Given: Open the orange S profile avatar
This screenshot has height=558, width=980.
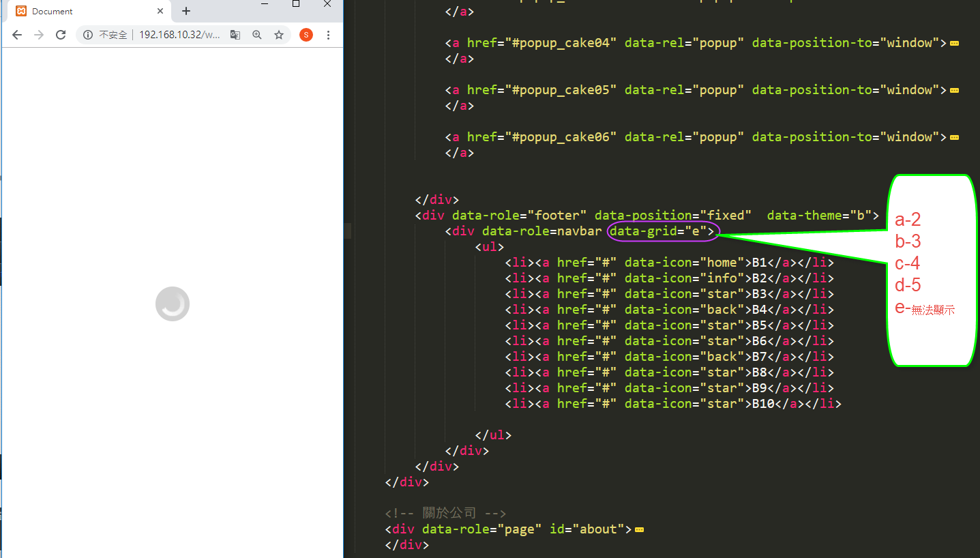Looking at the screenshot, I should coord(306,35).
